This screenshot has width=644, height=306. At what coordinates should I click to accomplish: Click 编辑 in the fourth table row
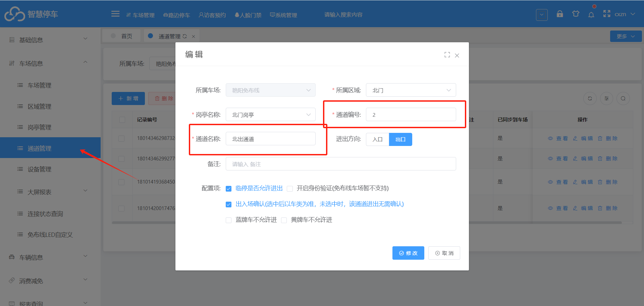coord(583,208)
